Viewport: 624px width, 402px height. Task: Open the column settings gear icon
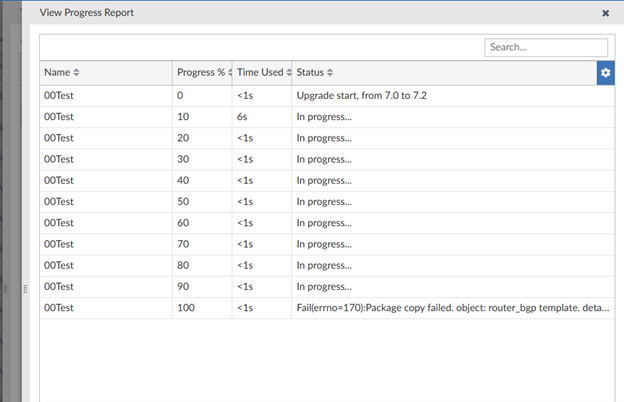[605, 73]
